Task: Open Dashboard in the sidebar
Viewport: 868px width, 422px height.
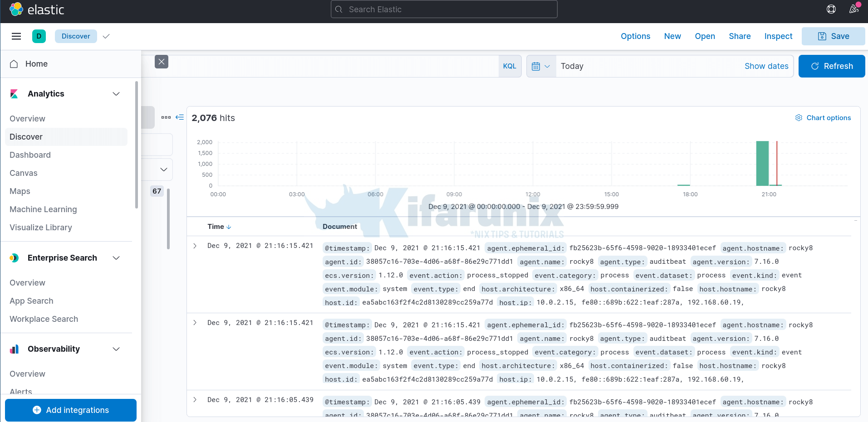Action: [x=30, y=155]
